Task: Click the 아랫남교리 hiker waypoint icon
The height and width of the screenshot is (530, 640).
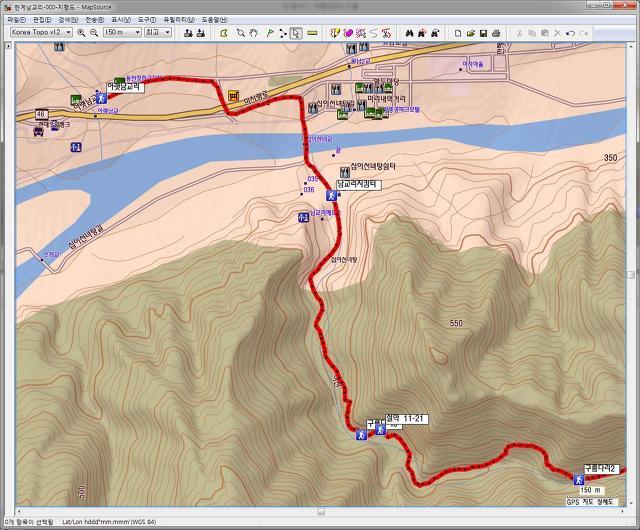Action: tap(101, 98)
